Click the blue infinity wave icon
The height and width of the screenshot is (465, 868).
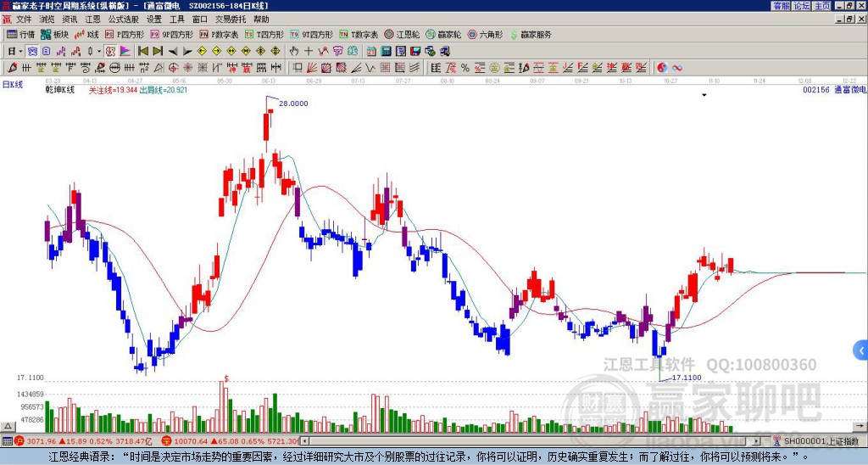tap(677, 68)
